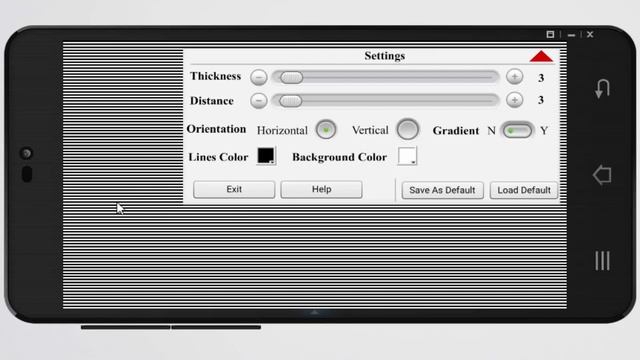Click Save As Default button
The image size is (640, 360).
(x=442, y=190)
